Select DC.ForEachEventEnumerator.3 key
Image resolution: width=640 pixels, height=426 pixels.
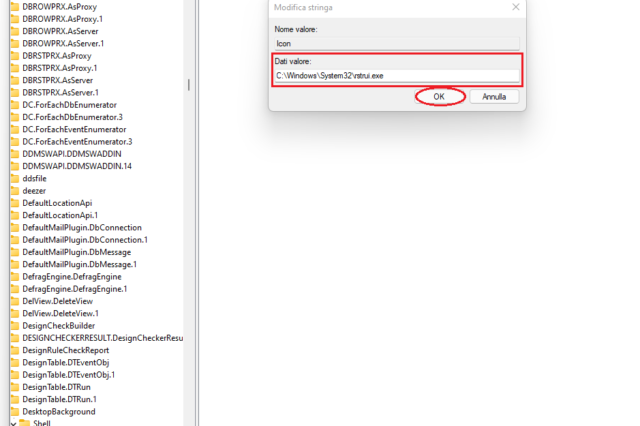(x=77, y=141)
